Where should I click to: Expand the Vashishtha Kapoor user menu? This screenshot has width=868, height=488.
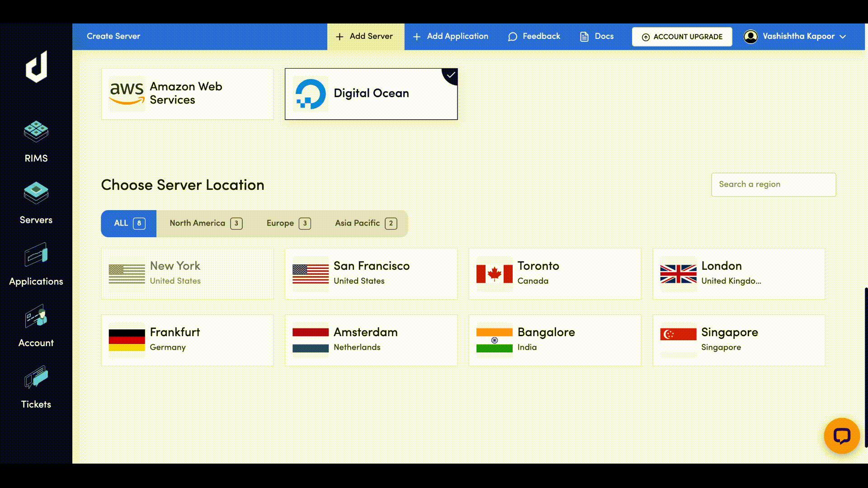coord(795,37)
